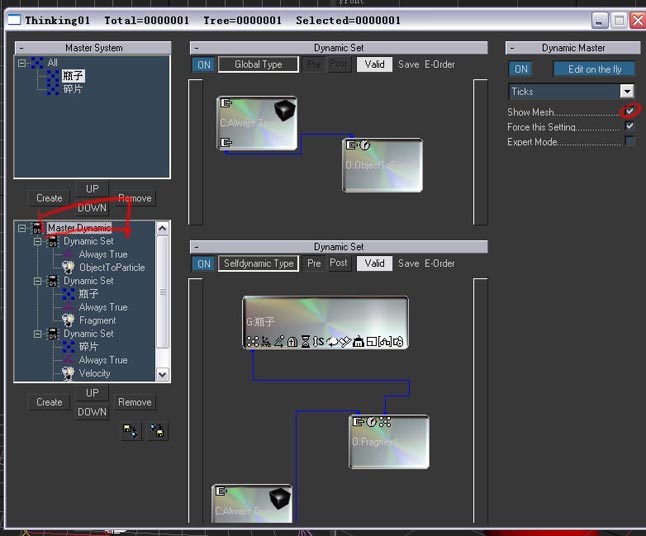Click the nested-squares icon on G:瓶子 node
This screenshot has height=536, width=646.
coord(372,342)
